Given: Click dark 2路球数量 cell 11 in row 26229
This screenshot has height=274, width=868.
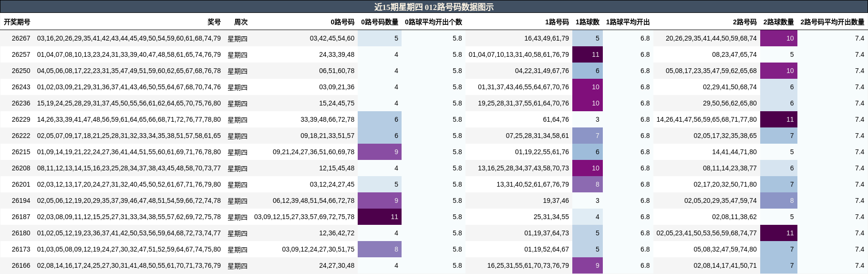Looking at the screenshot, I should [779, 119].
